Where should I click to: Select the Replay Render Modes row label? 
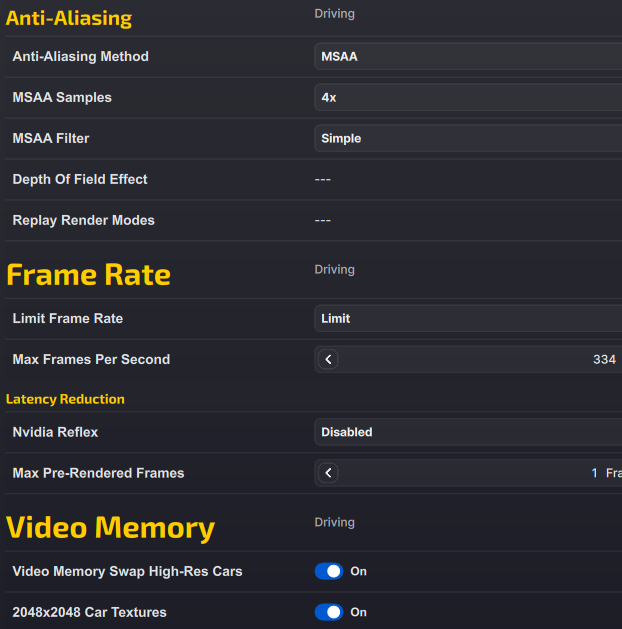[x=83, y=220]
